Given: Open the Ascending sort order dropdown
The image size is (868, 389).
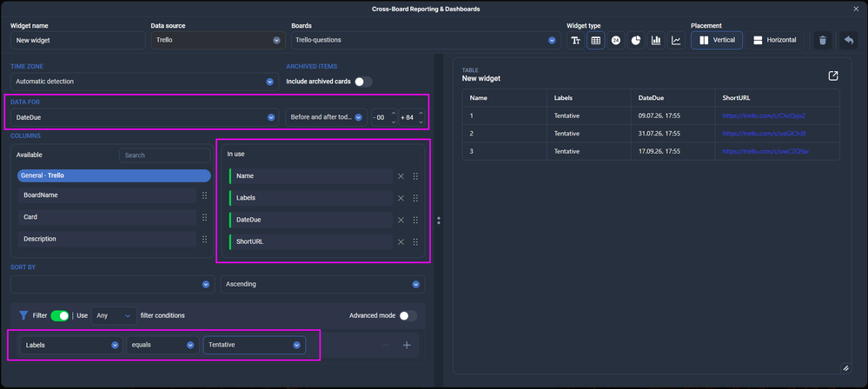Looking at the screenshot, I should coord(322,284).
